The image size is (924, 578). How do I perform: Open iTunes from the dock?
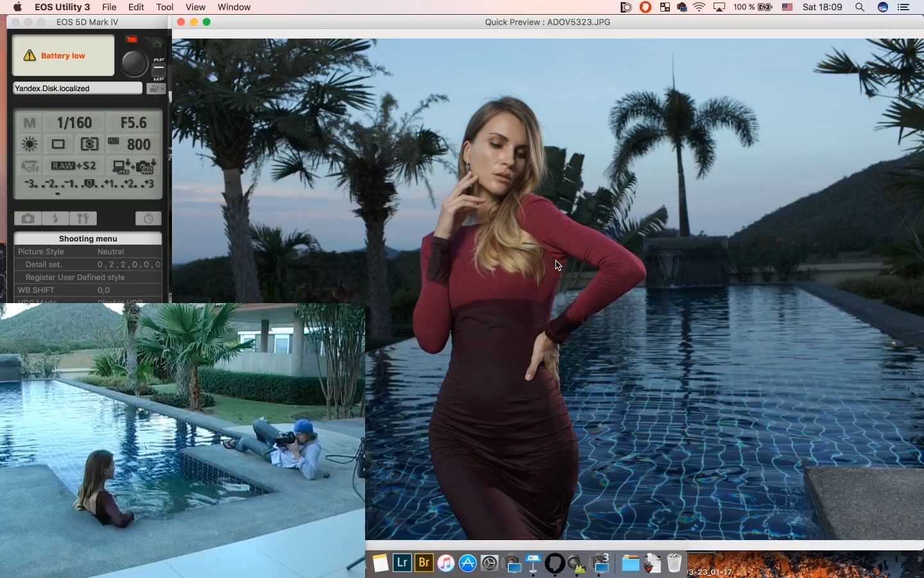446,563
